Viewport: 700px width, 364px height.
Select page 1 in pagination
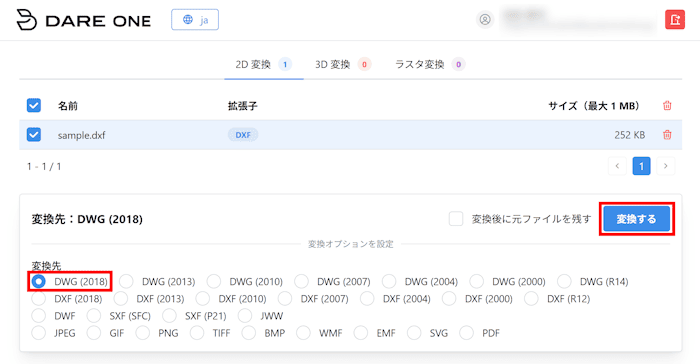tap(642, 166)
